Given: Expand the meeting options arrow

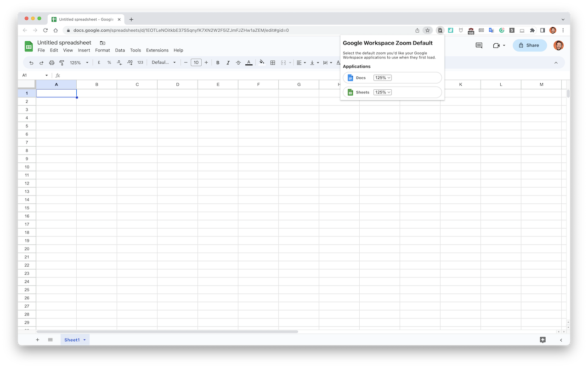Looking at the screenshot, I should click(504, 46).
